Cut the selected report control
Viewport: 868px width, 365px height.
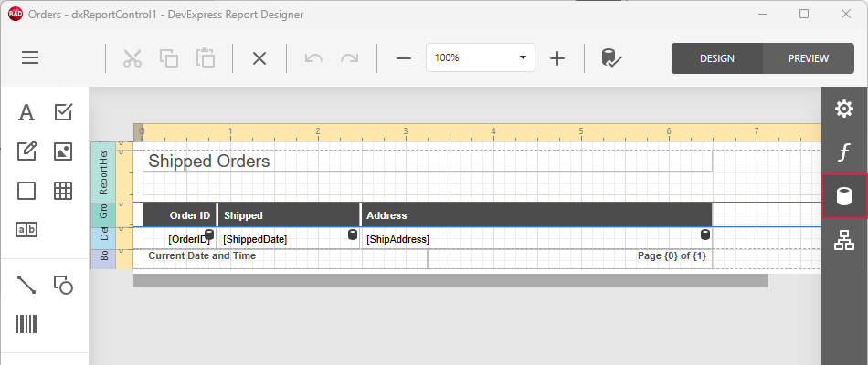pos(132,58)
